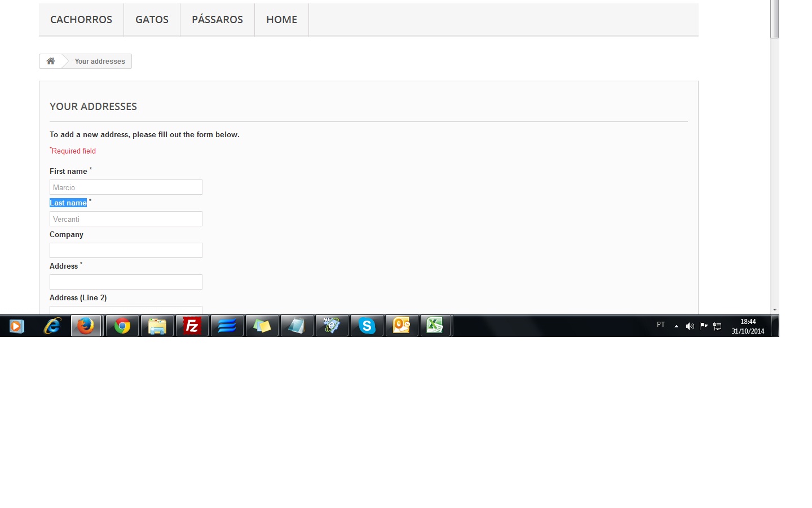Launch Internet Explorer from the taskbar
The image size is (812, 508).
tap(52, 326)
